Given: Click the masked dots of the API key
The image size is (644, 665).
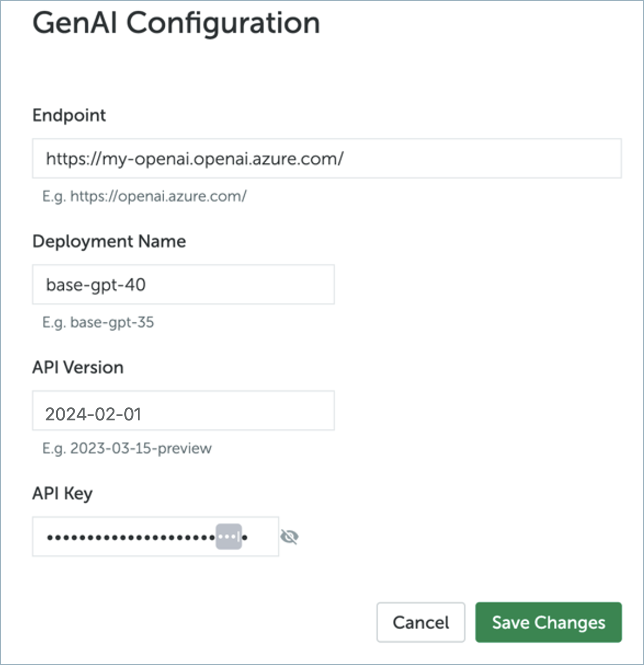Looking at the screenshot, I should click(x=130, y=538).
